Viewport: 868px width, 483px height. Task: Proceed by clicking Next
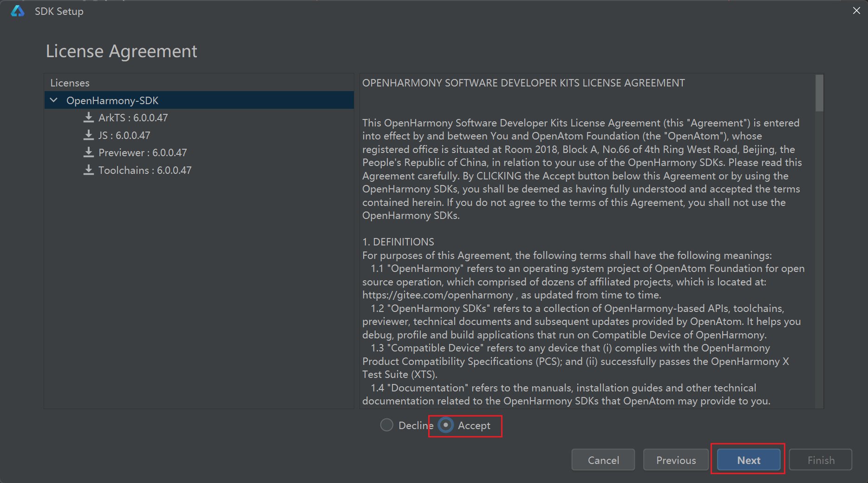748,460
